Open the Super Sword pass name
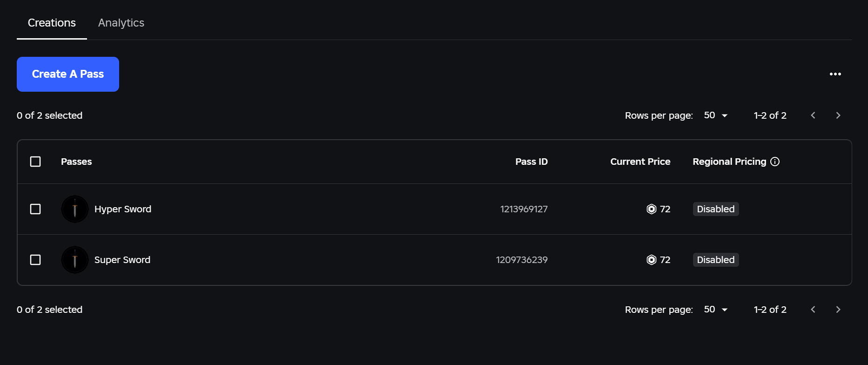 coord(122,260)
